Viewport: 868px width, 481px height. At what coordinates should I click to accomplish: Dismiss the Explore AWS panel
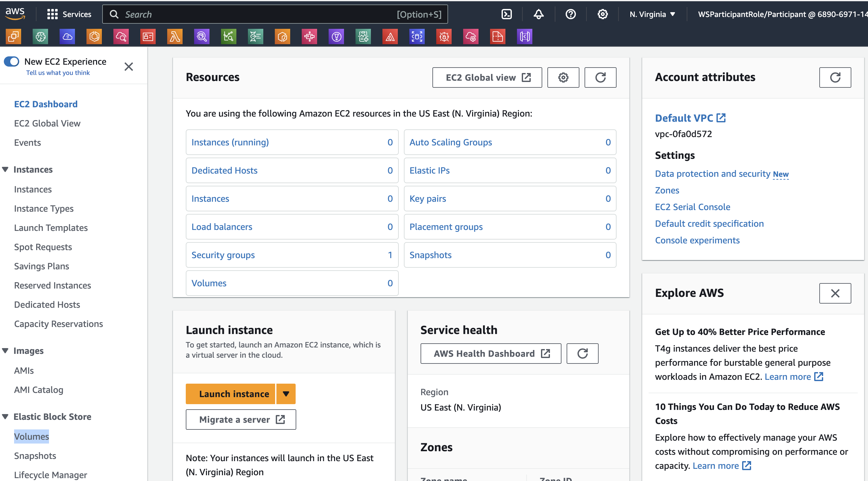(x=835, y=293)
